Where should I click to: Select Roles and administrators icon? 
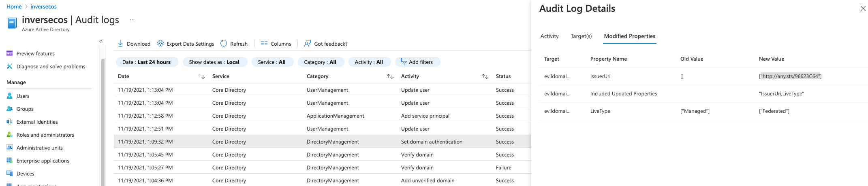(10, 135)
